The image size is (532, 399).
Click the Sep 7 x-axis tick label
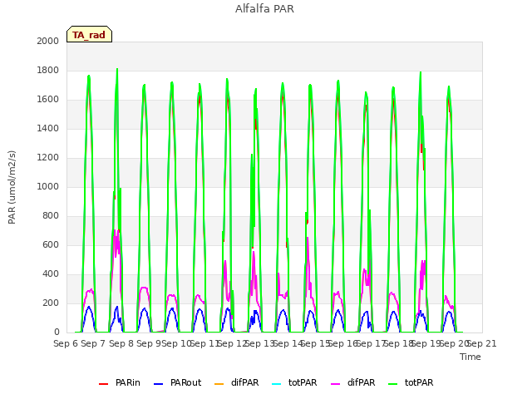coord(93,343)
